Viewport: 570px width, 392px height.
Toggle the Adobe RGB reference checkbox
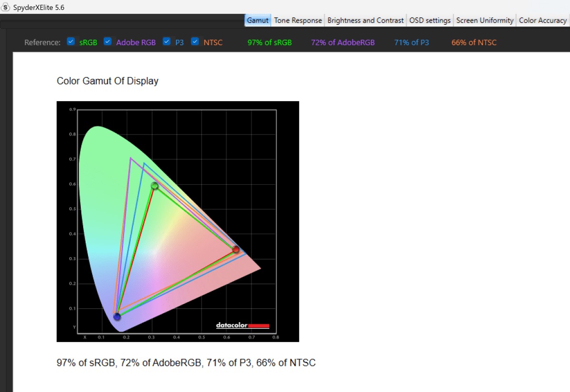[107, 42]
